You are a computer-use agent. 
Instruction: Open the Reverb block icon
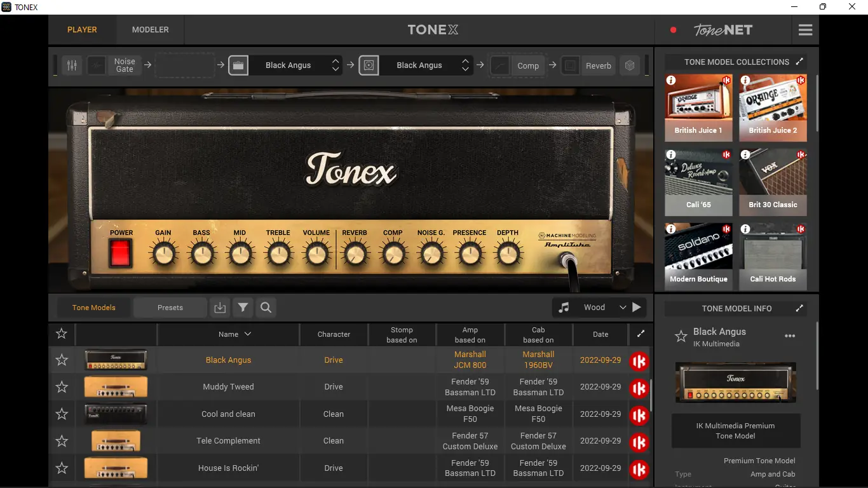tap(569, 65)
